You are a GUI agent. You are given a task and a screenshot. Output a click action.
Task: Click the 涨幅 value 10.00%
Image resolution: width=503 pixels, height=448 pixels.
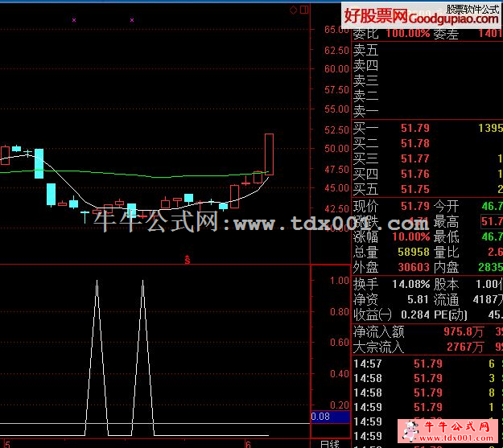[x=411, y=237]
